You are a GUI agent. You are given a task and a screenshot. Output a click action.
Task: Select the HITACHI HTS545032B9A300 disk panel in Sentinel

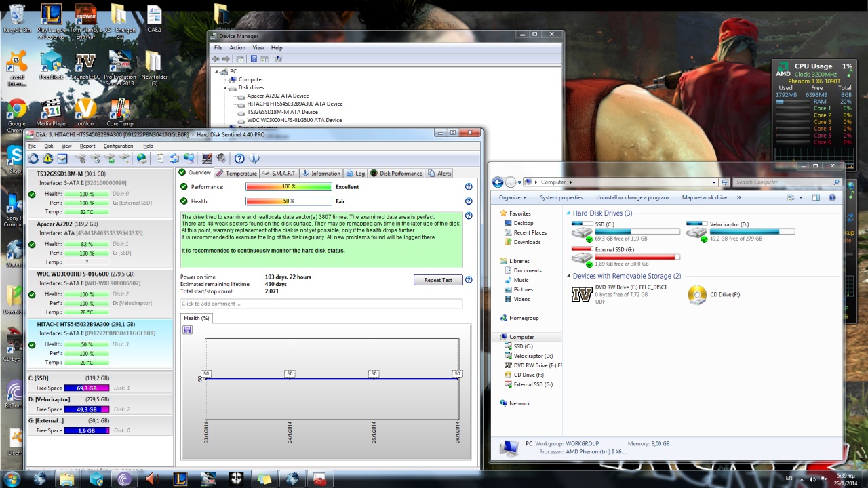coord(100,344)
